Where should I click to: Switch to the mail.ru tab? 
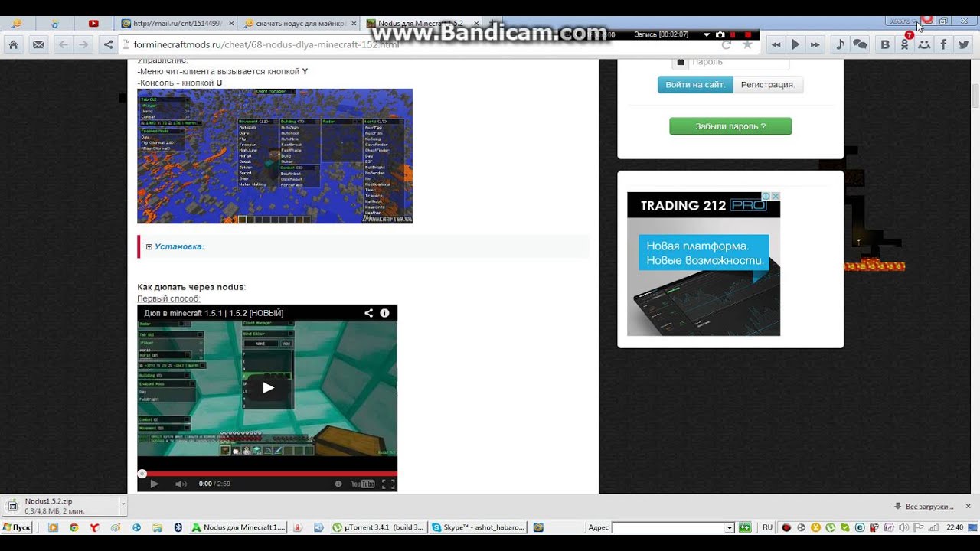coord(175,24)
